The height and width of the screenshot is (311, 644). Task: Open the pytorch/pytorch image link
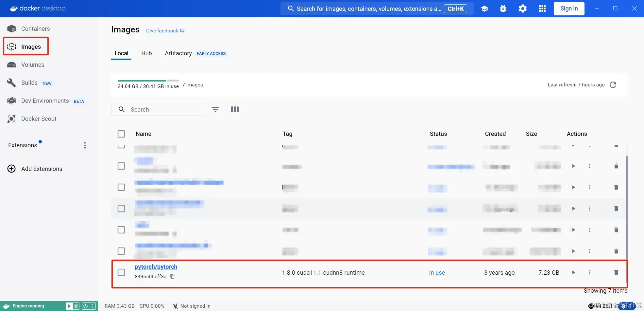coord(156,267)
